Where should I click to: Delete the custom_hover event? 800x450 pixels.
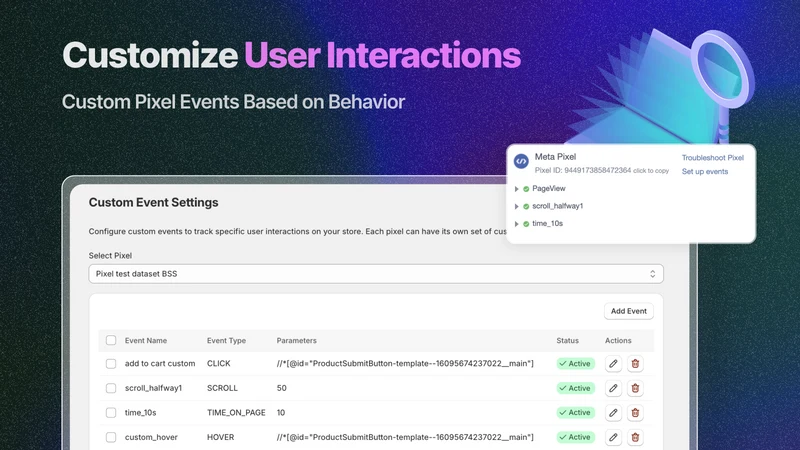click(x=635, y=437)
